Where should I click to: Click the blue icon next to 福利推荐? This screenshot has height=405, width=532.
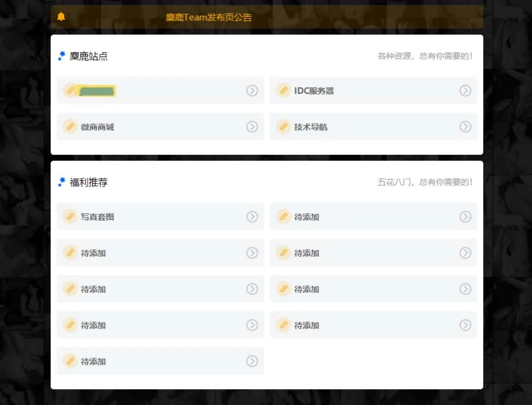(x=62, y=182)
